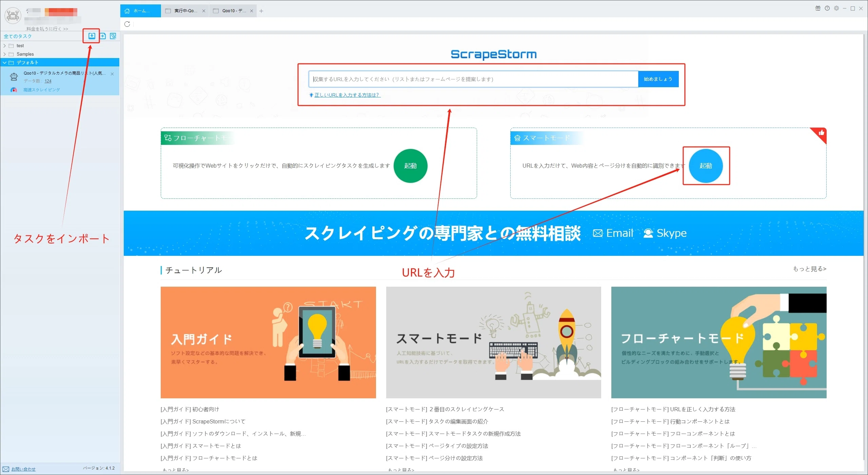Open [フローチャートモード] 行動コンポーネントとは article
Viewport: 868px width, 475px height.
pos(671,421)
